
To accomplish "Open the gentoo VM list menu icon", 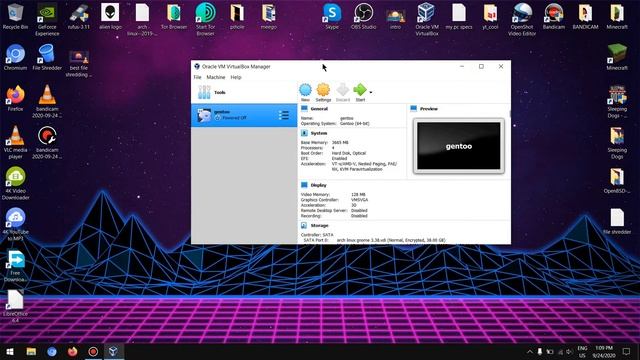I will (x=284, y=115).
